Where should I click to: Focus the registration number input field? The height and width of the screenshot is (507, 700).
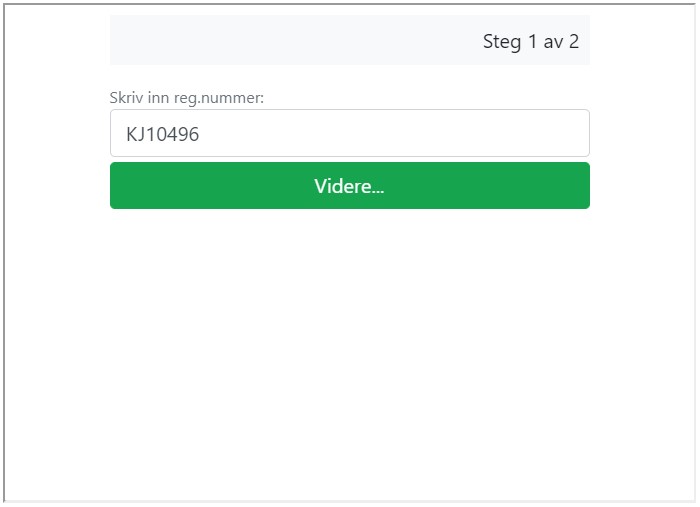tap(350, 133)
